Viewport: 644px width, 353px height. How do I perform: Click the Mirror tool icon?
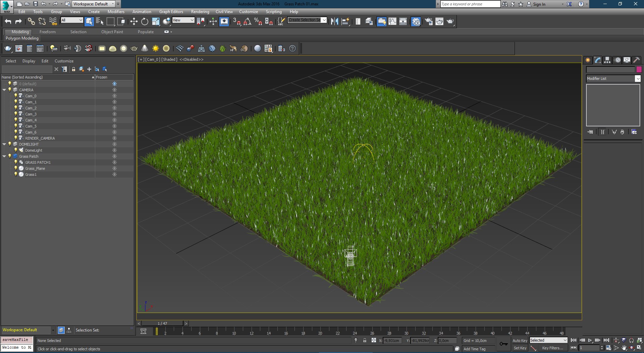pyautogui.click(x=334, y=21)
